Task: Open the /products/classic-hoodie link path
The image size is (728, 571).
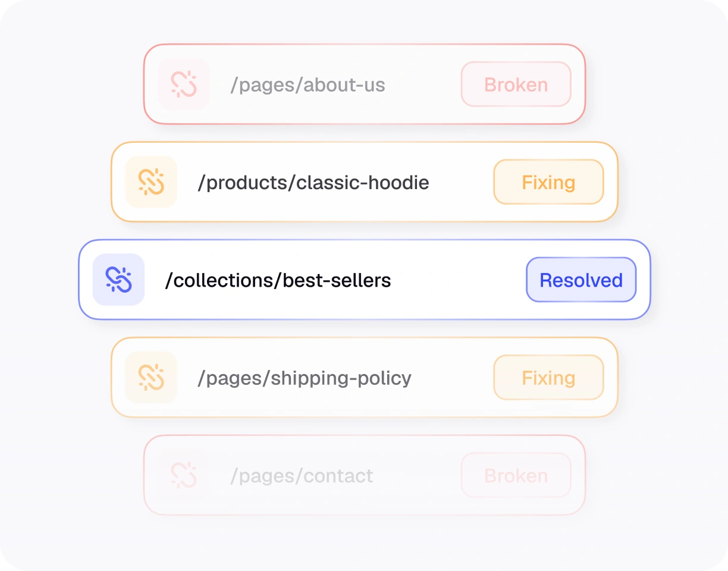Action: (x=313, y=183)
